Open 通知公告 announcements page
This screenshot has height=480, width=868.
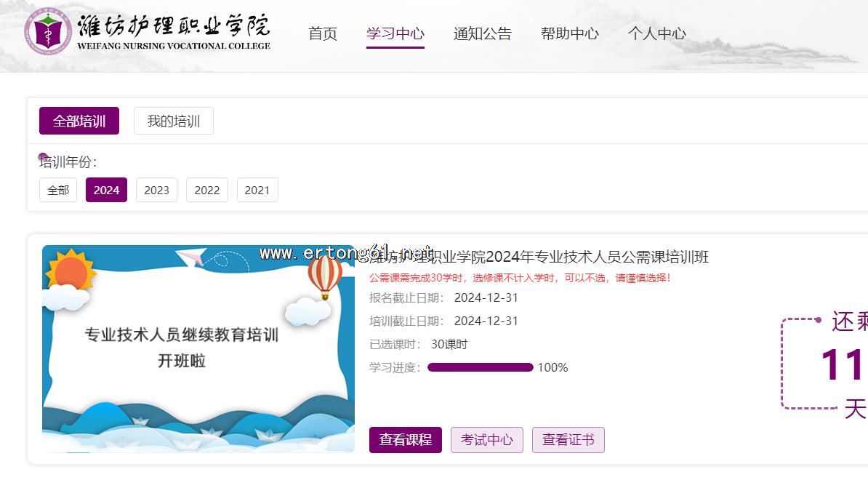(x=482, y=33)
